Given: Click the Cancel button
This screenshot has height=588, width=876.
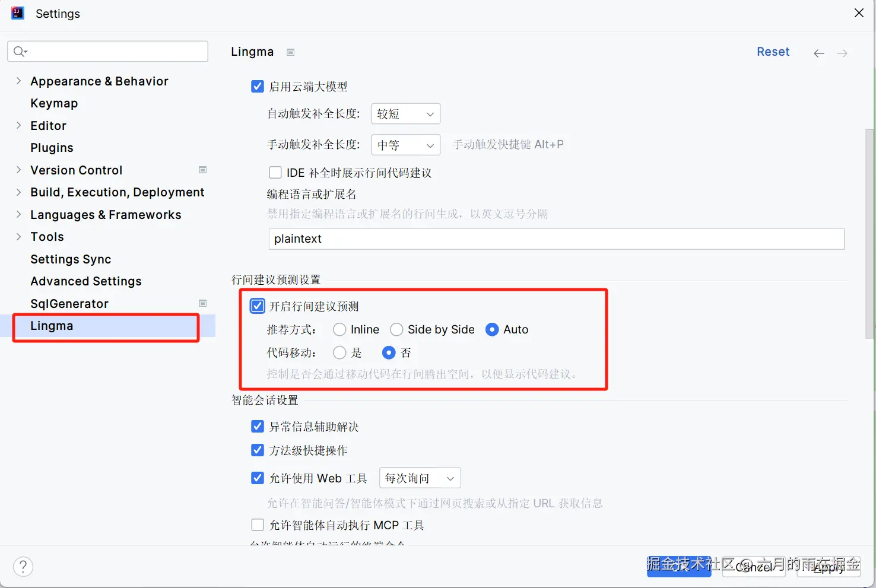Looking at the screenshot, I should coord(754,567).
